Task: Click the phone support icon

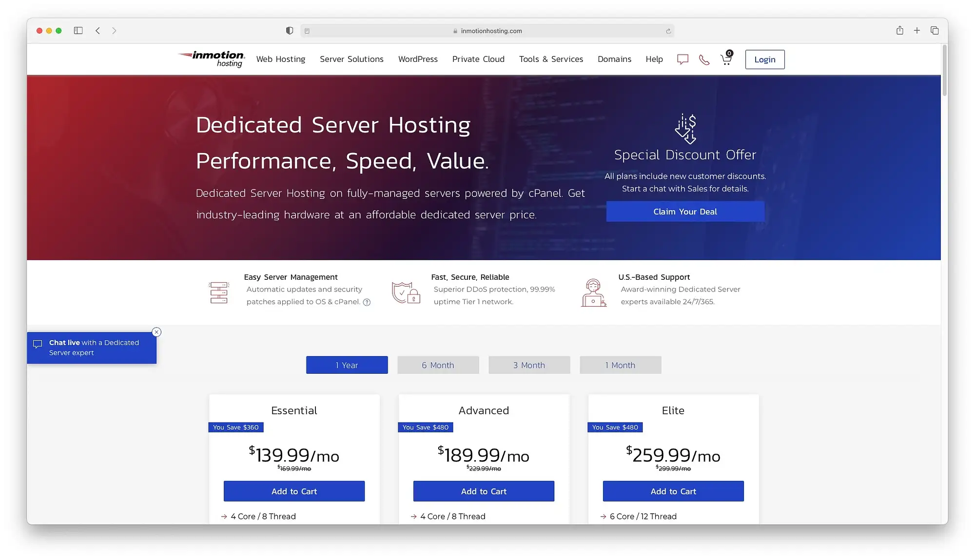Action: click(704, 59)
